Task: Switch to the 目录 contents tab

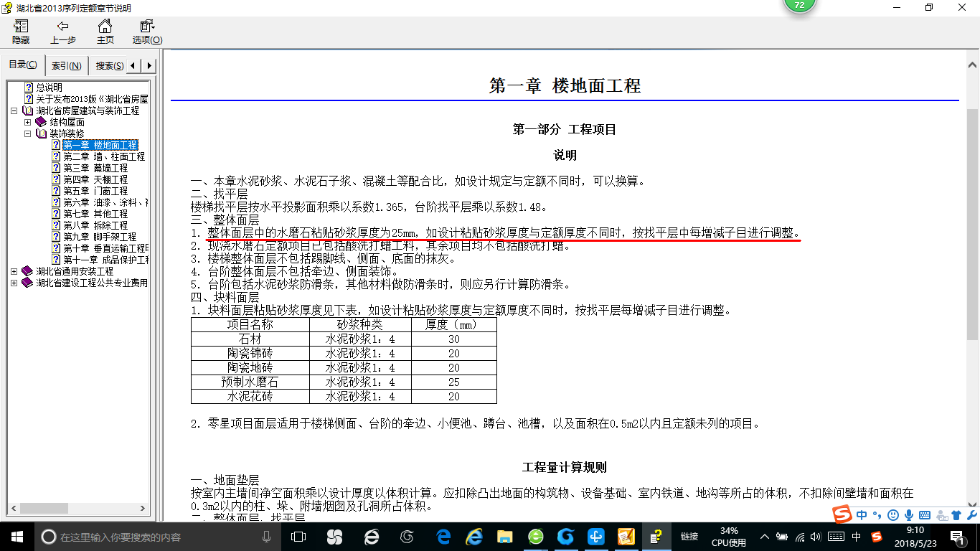Action: click(x=23, y=65)
